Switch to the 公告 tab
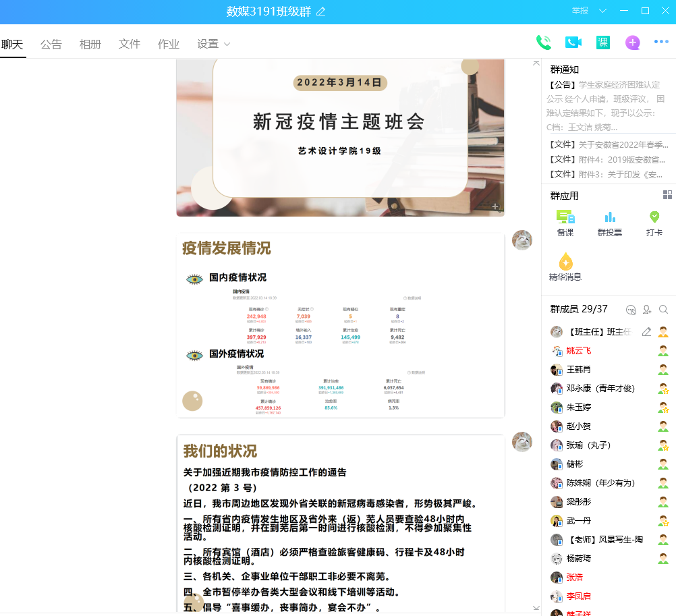The height and width of the screenshot is (616, 676). pos(51,44)
